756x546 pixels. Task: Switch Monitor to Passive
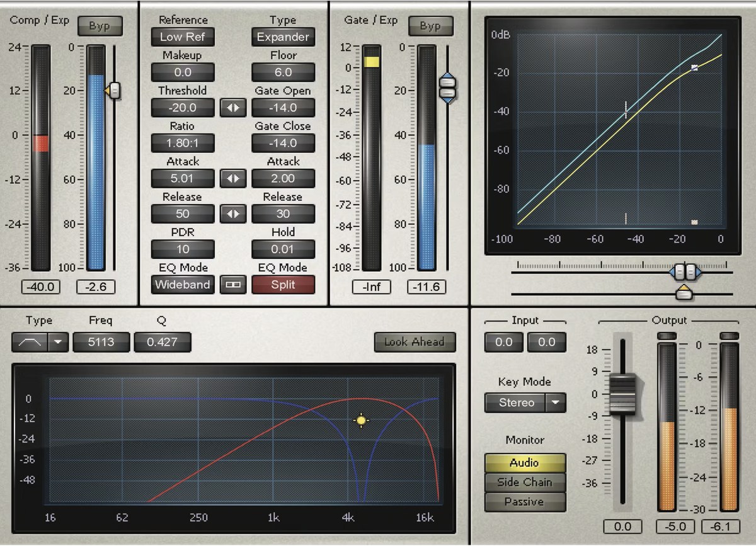pos(525,501)
